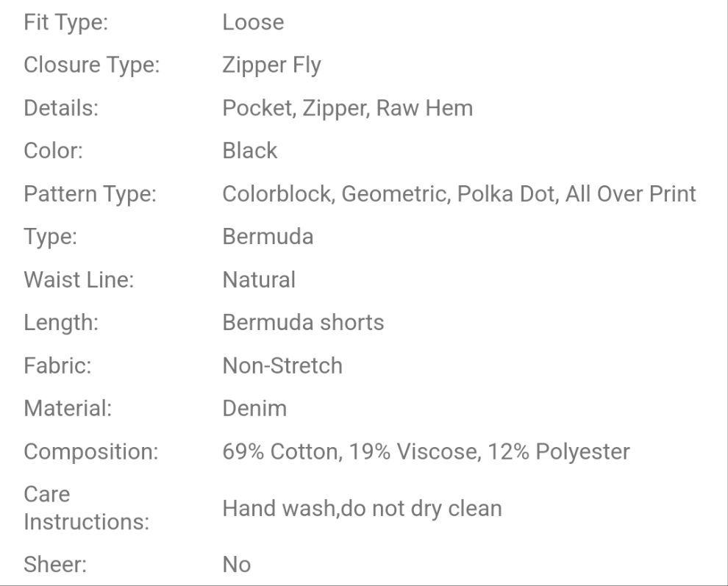Select 'Hand wash,do not dry clean' text
Image resolution: width=728 pixels, height=586 pixels.
click(x=362, y=508)
